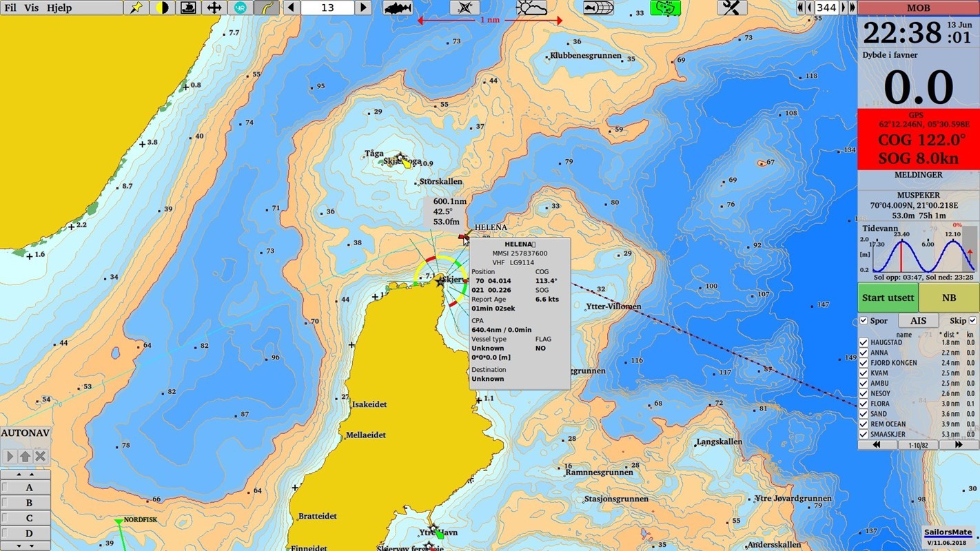Viewport: 980px width, 551px height.
Task: Click the own-ship boat icon
Action: (x=188, y=8)
